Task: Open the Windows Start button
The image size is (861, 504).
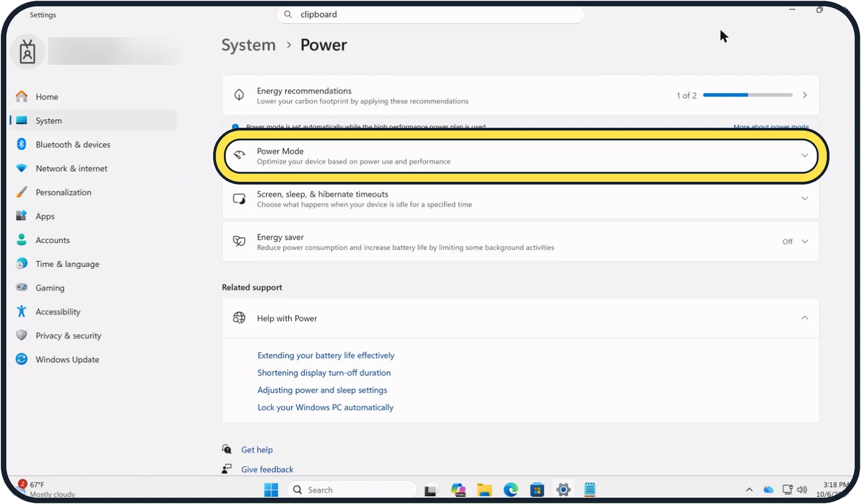Action: [271, 490]
